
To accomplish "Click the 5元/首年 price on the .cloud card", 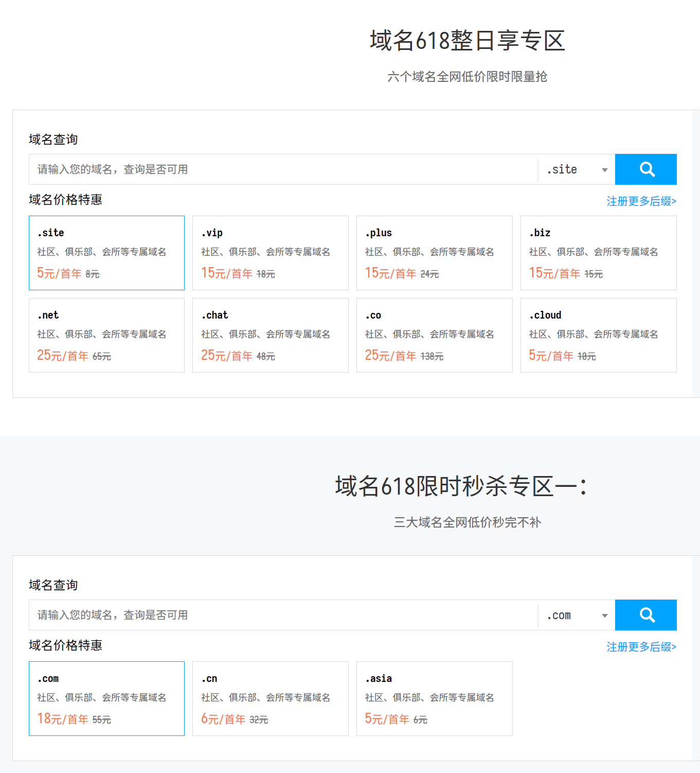I will (551, 356).
